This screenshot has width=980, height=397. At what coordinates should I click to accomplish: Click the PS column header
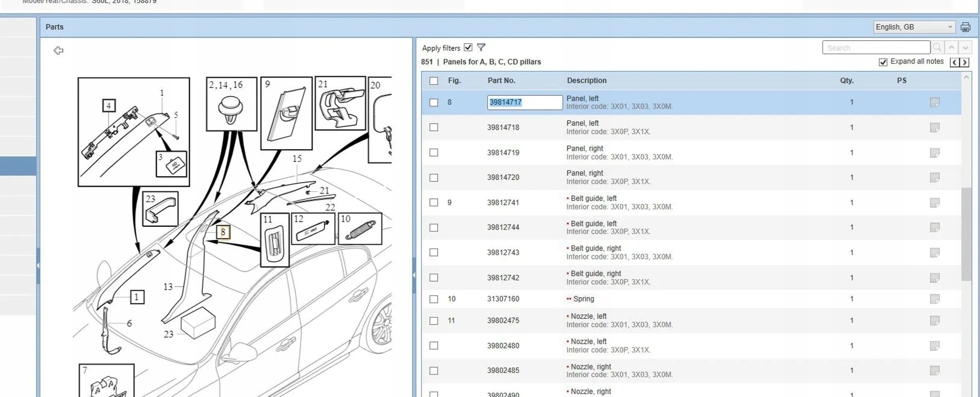[x=902, y=80]
